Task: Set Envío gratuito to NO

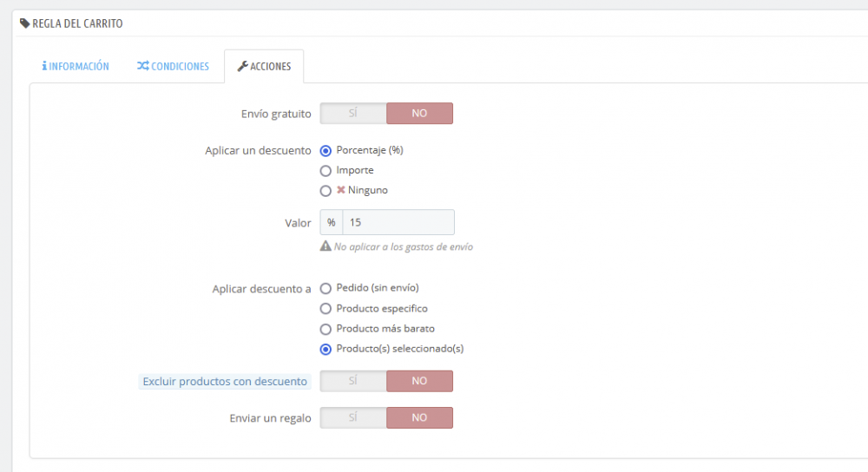Action: pyautogui.click(x=419, y=114)
